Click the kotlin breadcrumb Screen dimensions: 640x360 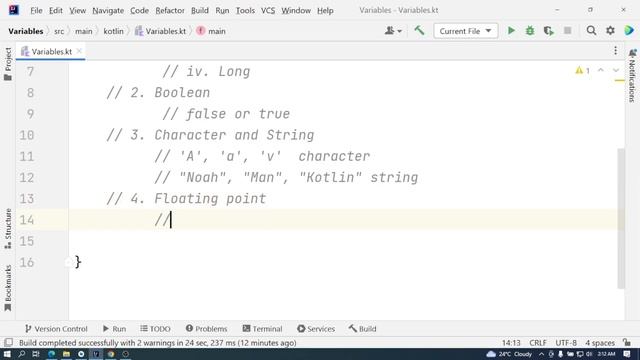pos(113,31)
